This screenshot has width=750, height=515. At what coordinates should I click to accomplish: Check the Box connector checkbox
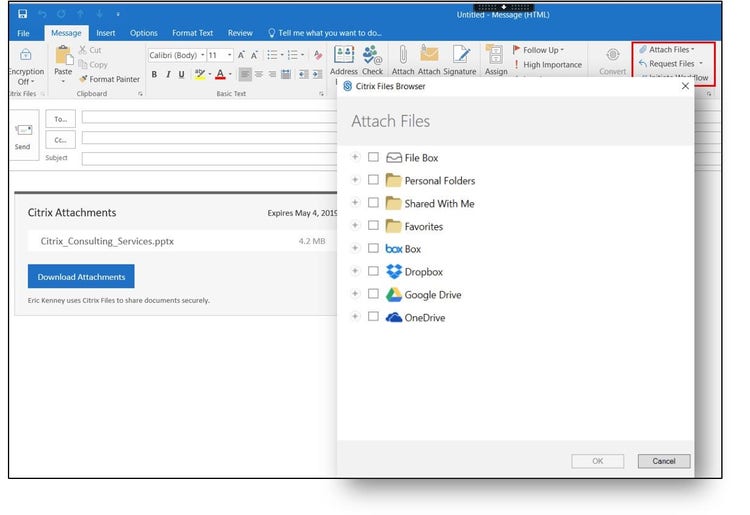pyautogui.click(x=374, y=248)
